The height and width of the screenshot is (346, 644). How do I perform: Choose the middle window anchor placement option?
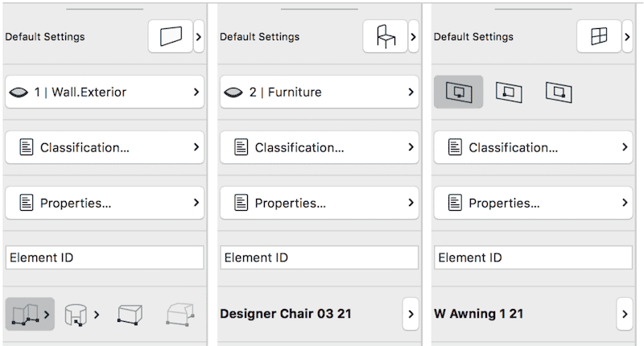tap(508, 93)
